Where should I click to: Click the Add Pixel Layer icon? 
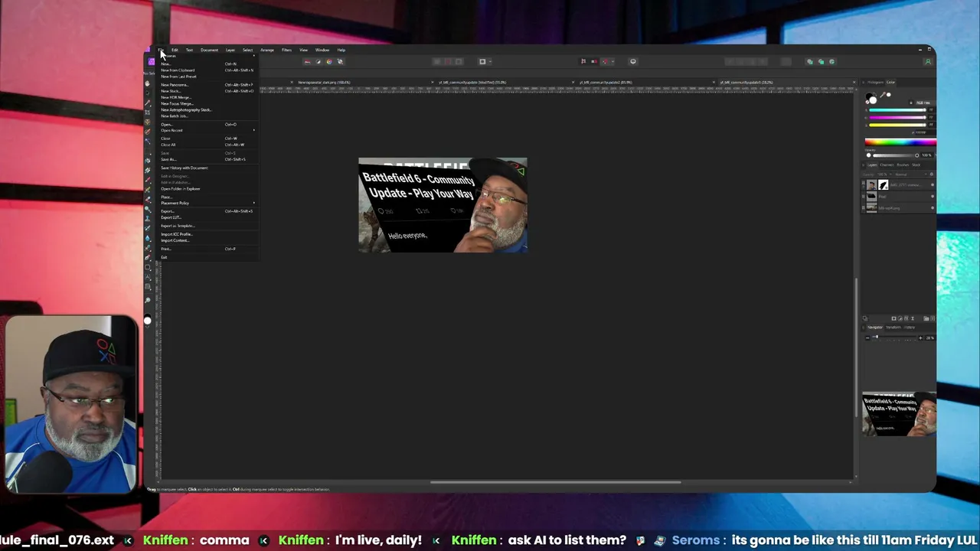(933, 318)
